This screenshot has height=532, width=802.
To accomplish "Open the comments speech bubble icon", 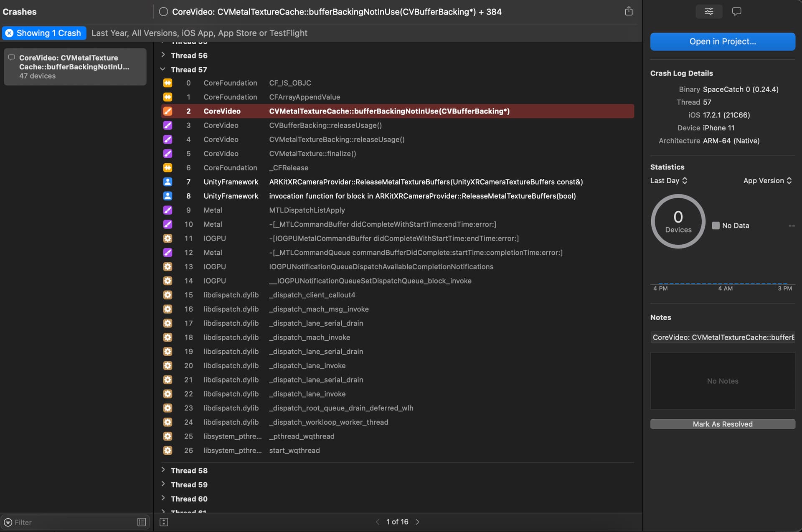I will (736, 11).
